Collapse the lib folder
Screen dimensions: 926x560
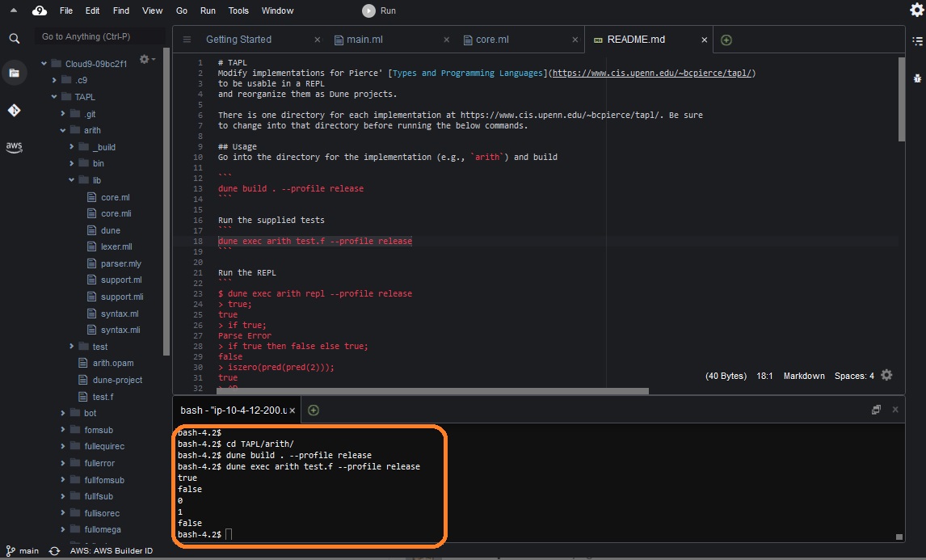[x=71, y=180]
